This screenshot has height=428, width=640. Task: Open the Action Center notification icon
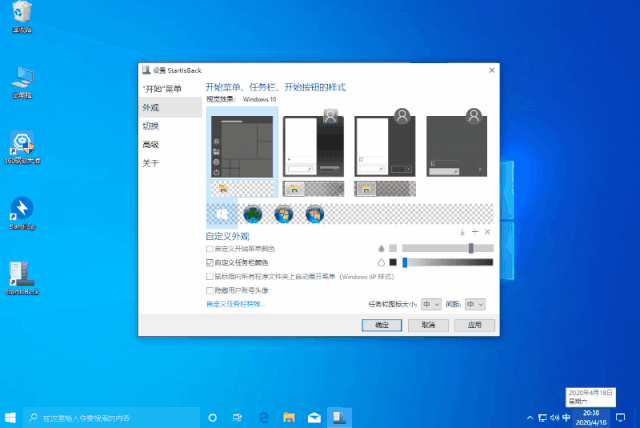pyautogui.click(x=620, y=418)
